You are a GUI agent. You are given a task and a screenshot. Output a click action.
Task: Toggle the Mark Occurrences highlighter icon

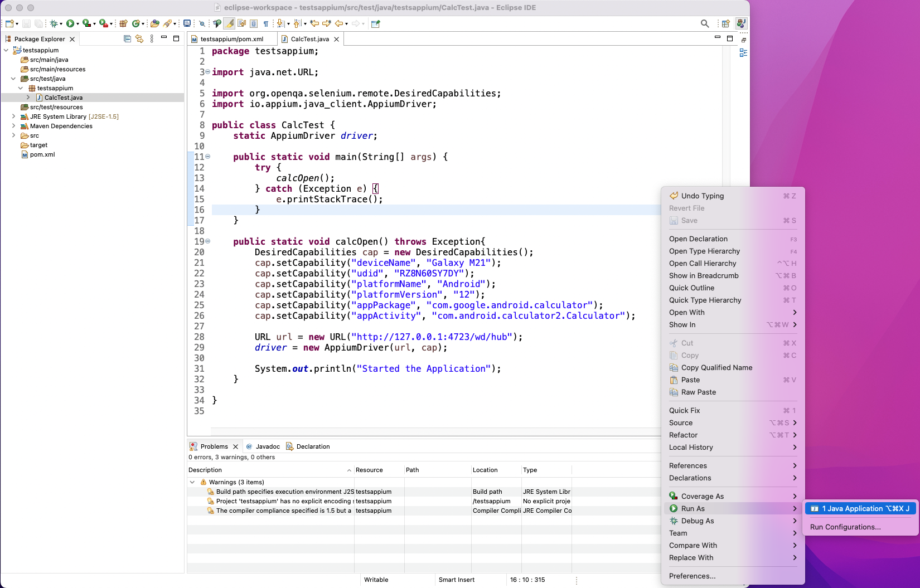(x=229, y=23)
